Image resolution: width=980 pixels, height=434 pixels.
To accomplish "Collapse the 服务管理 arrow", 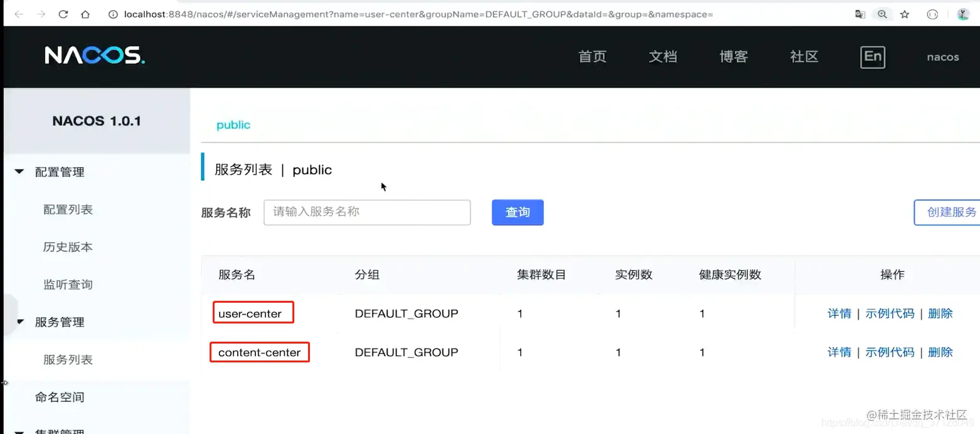I will [19, 322].
